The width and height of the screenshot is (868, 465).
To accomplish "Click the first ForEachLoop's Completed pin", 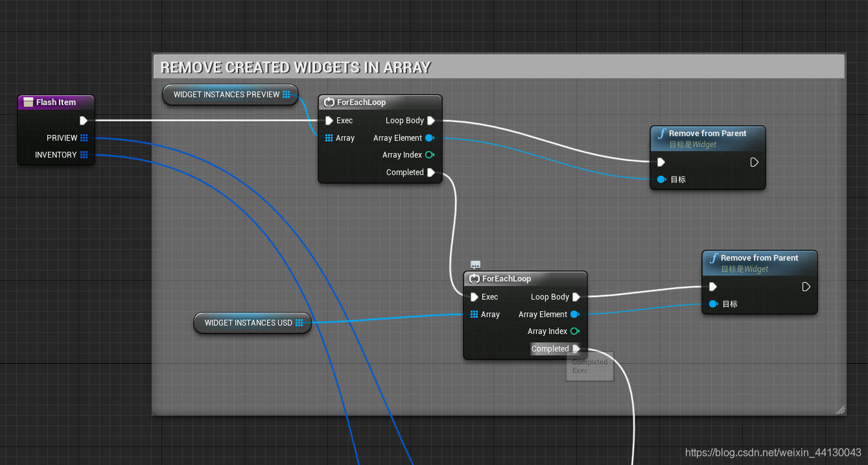I will 431,173.
